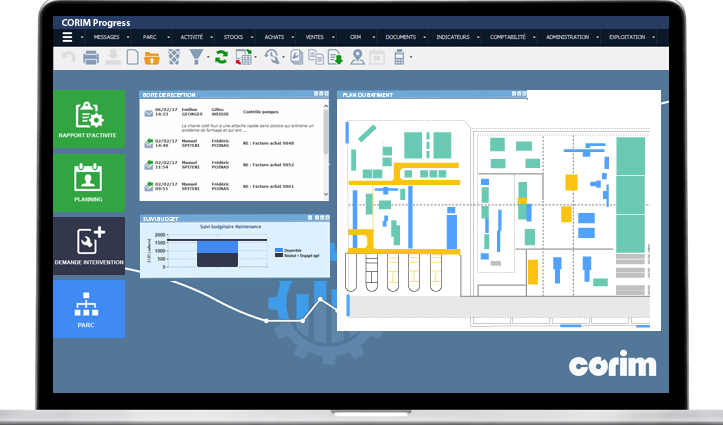Click 'Disponible' blue legend swatch
Screen dimensions: 723x425
click(x=279, y=251)
